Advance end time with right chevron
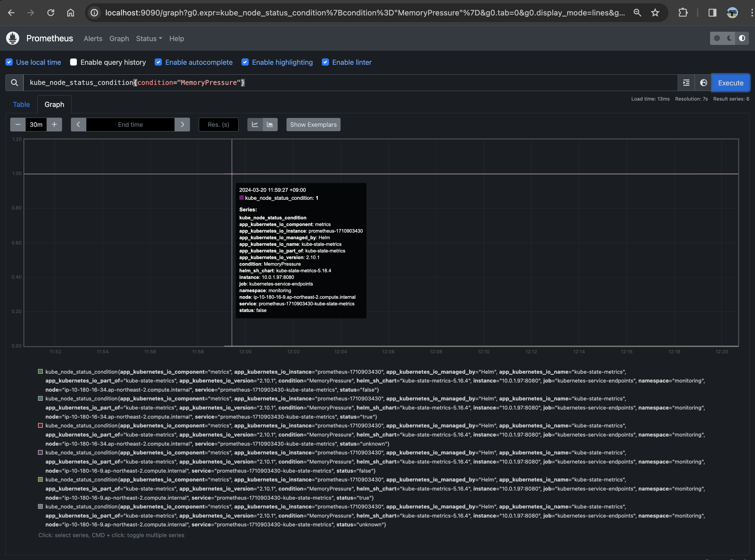Viewport: 755px width, 560px height. tap(183, 124)
